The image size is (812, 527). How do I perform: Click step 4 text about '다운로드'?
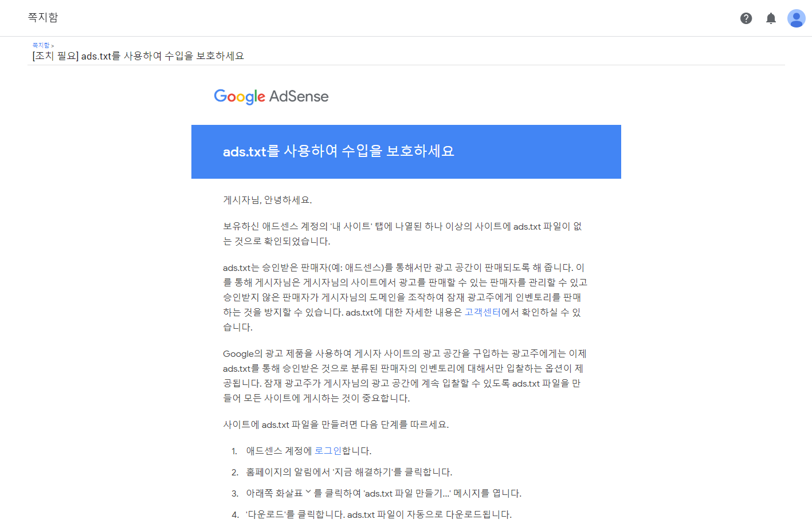[379, 514]
